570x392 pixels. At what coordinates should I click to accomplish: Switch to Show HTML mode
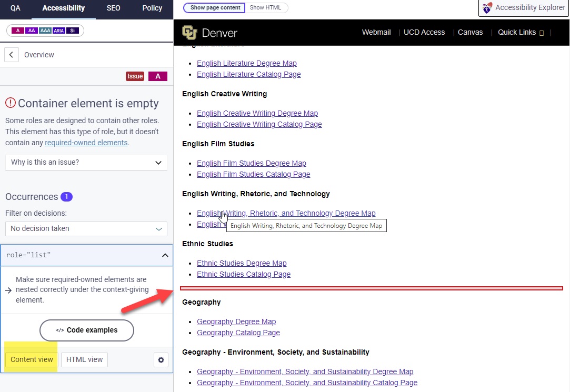(266, 7)
